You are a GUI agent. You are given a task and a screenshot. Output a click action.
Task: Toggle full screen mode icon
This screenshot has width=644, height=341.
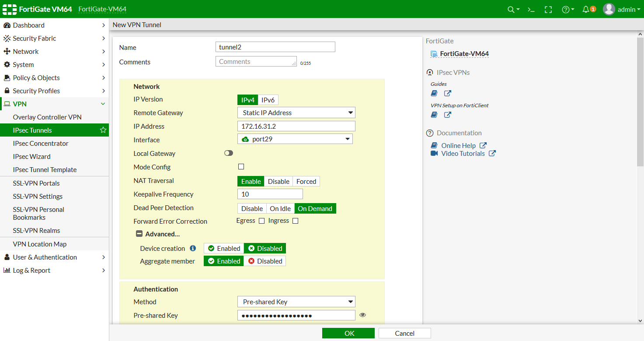[x=548, y=9]
